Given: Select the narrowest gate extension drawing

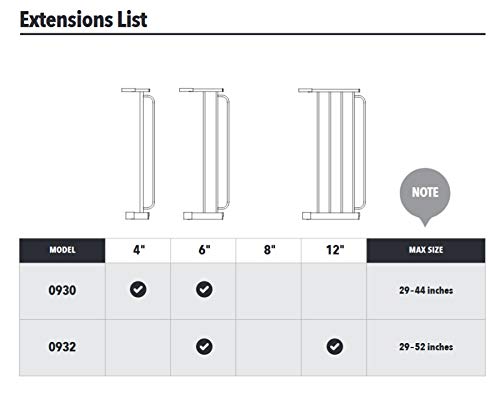Looking at the screenshot, I should [x=138, y=154].
